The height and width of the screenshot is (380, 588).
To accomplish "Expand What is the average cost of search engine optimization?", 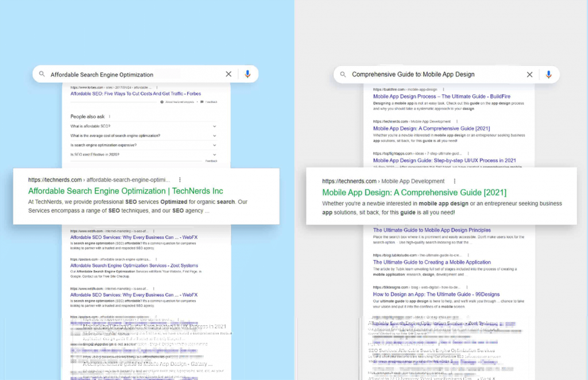I will click(x=143, y=136).
